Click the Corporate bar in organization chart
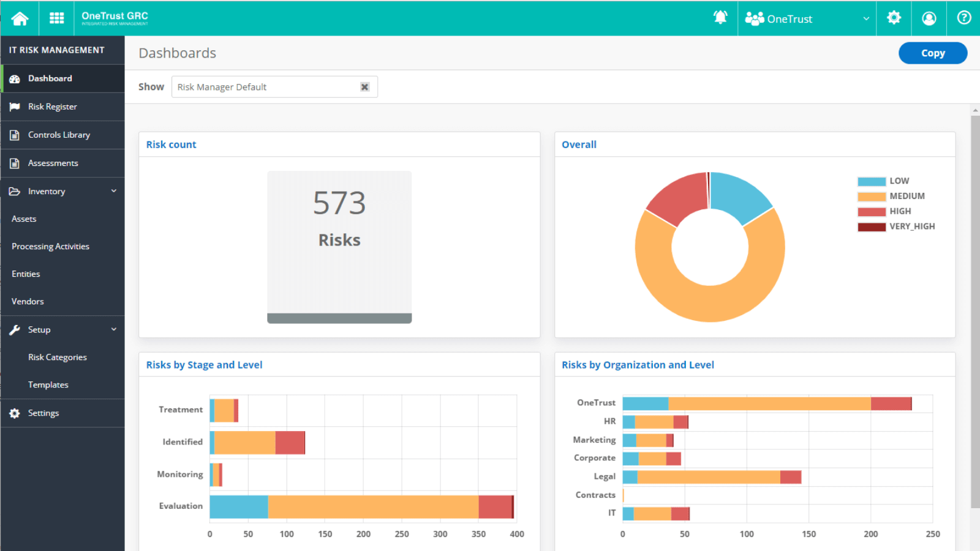Viewport: 980px width, 551px height. (652, 459)
